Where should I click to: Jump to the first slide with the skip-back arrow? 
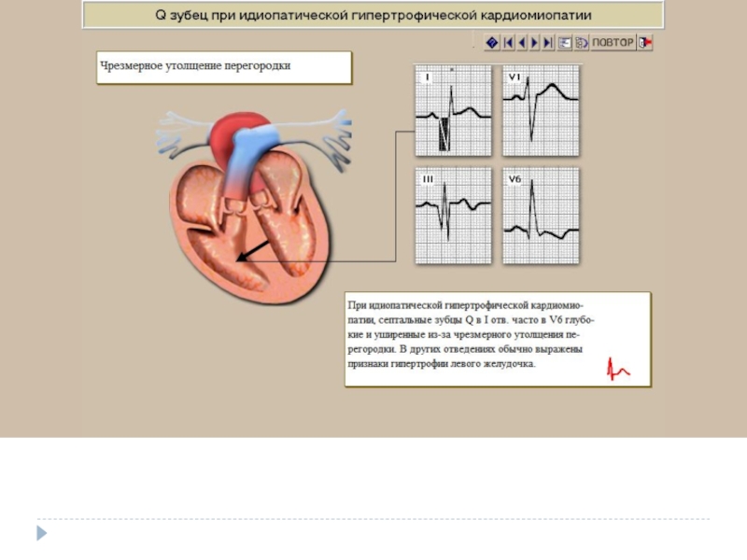[x=508, y=43]
